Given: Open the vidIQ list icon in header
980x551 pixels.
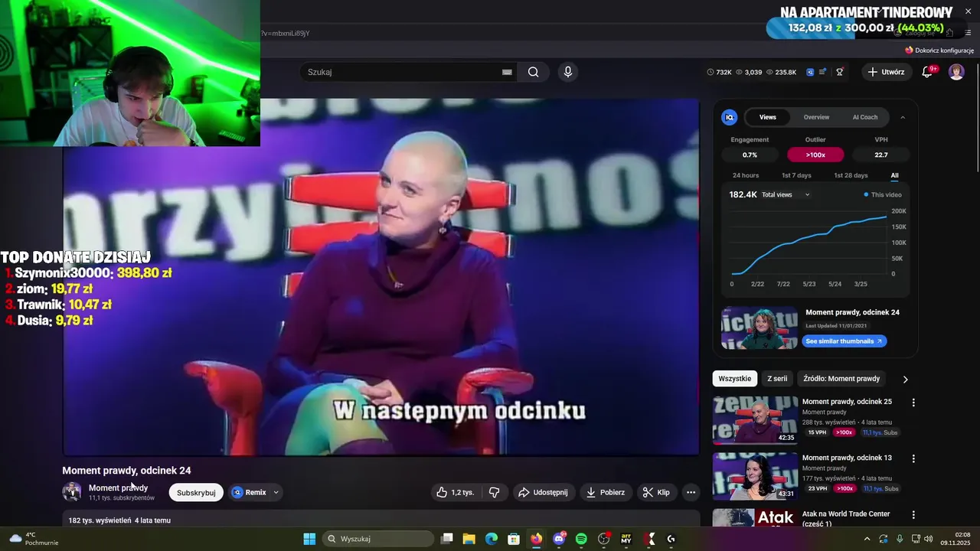Looking at the screenshot, I should click(823, 72).
